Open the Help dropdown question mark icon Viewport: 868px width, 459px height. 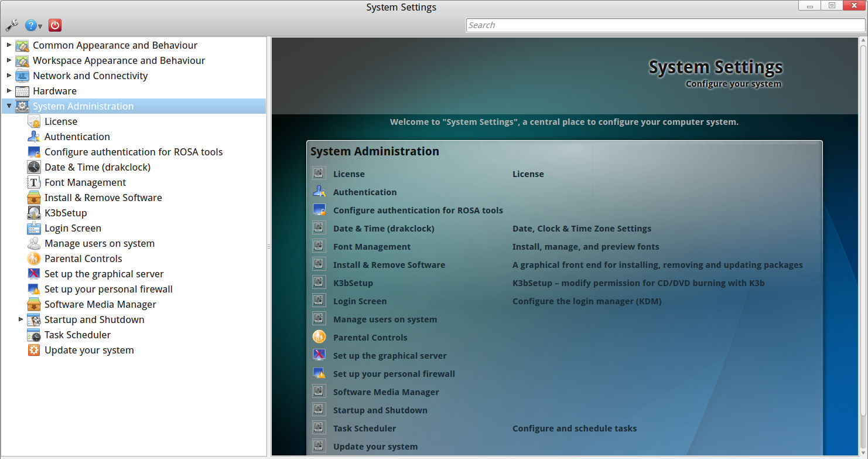click(31, 25)
